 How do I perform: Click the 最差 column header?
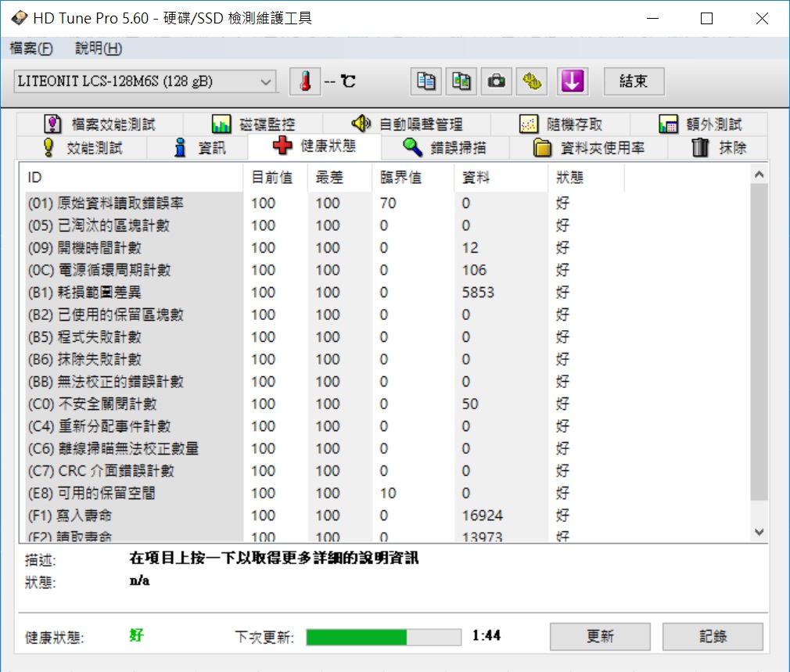click(x=339, y=178)
